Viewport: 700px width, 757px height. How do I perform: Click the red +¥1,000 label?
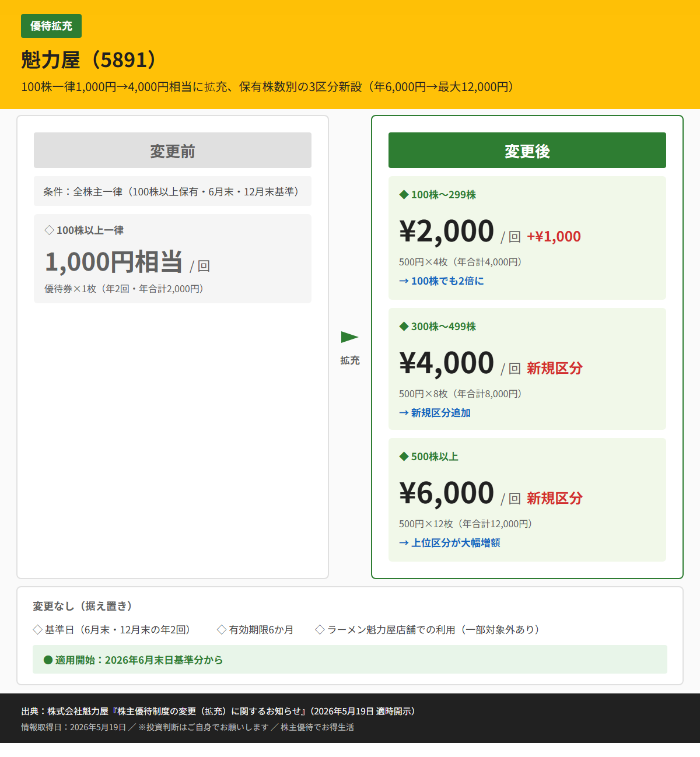click(x=554, y=236)
